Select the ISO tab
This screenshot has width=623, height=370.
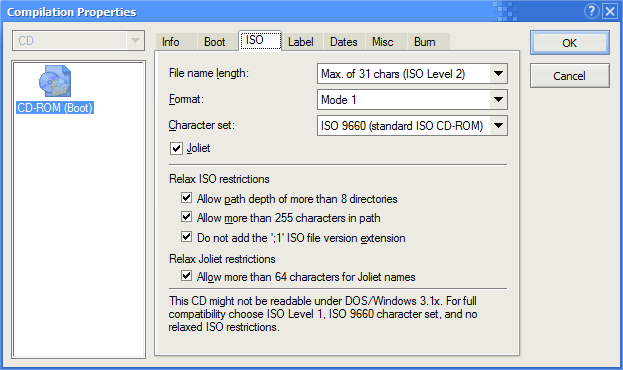click(260, 40)
